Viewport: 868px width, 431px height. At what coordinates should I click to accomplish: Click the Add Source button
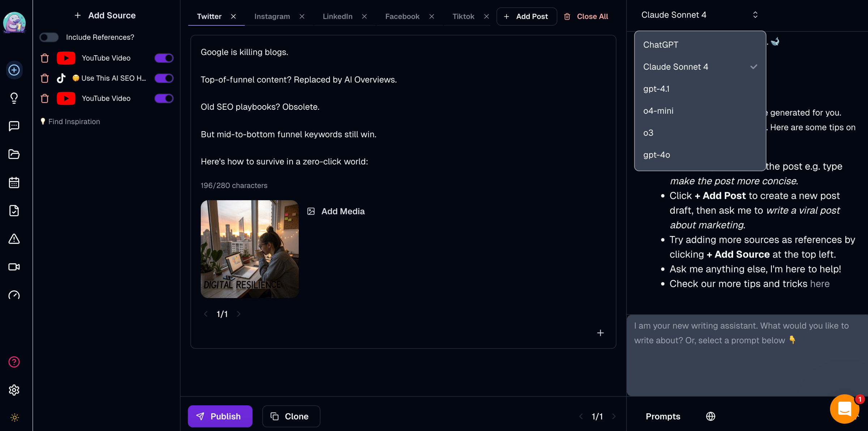click(105, 15)
